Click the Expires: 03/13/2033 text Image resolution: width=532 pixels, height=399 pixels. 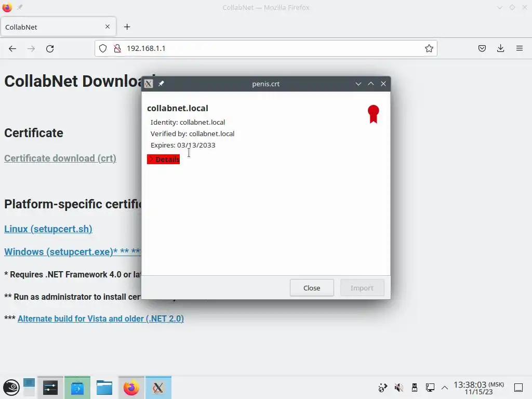pyautogui.click(x=183, y=145)
